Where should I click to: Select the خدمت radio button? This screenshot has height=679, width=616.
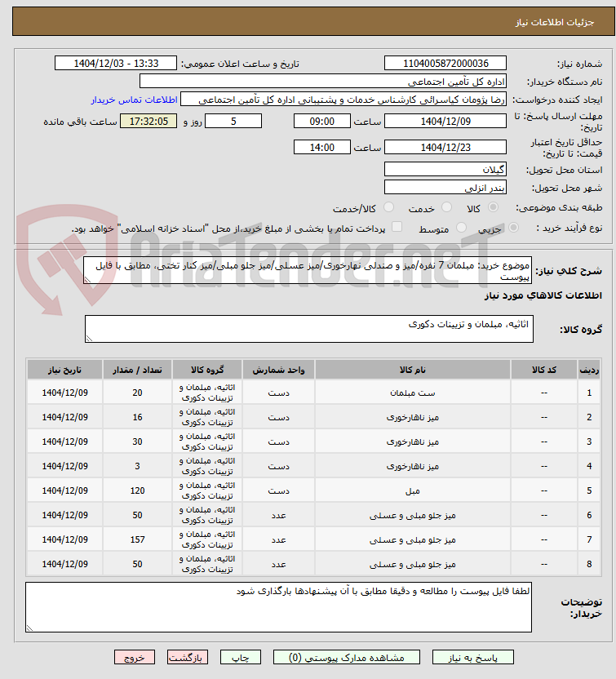447,207
